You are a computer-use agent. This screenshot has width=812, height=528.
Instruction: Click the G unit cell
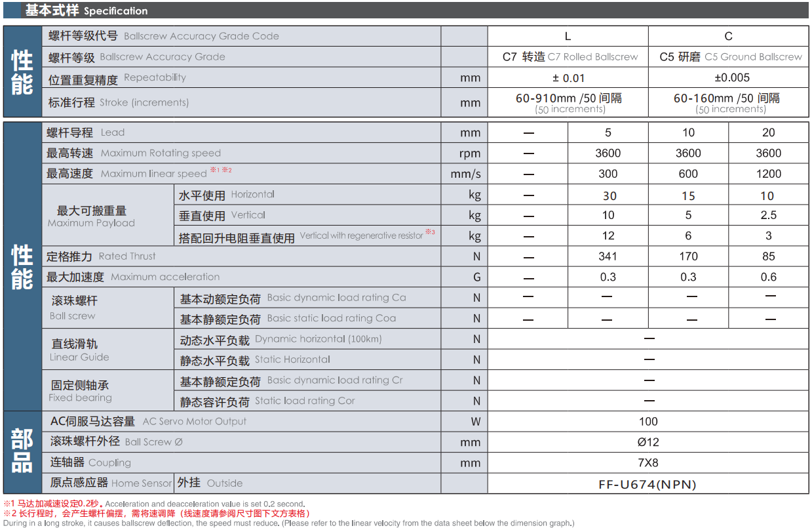pyautogui.click(x=464, y=277)
